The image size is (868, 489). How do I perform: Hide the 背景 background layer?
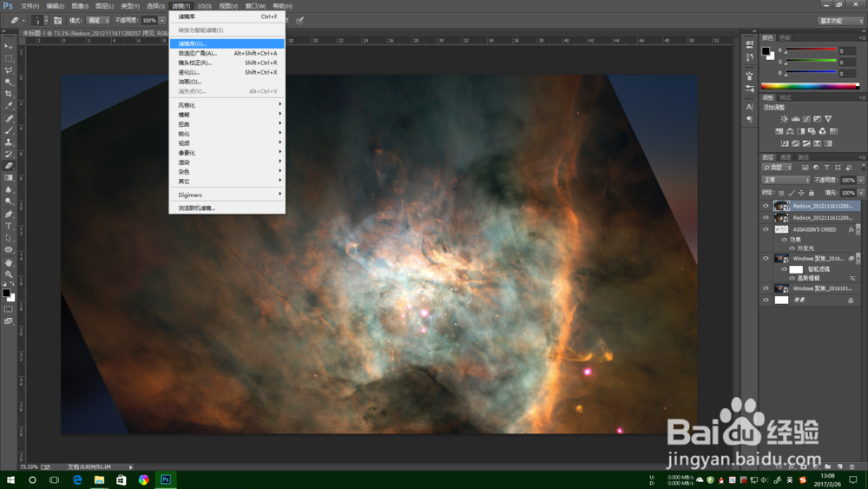click(766, 301)
